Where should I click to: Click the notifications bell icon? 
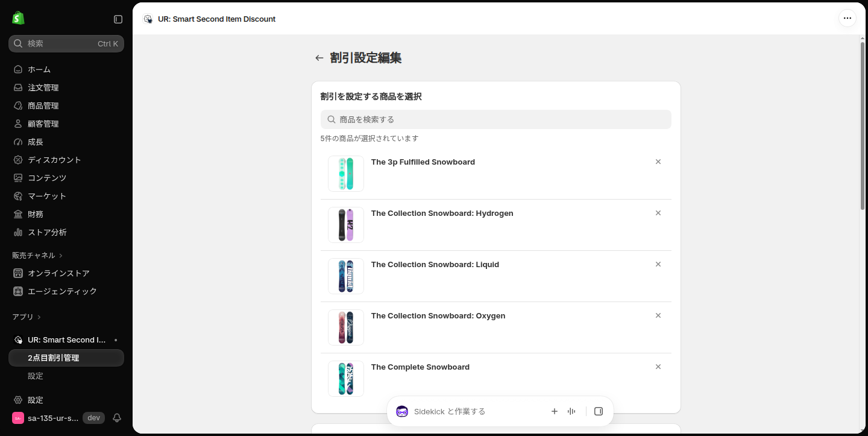[117, 418]
